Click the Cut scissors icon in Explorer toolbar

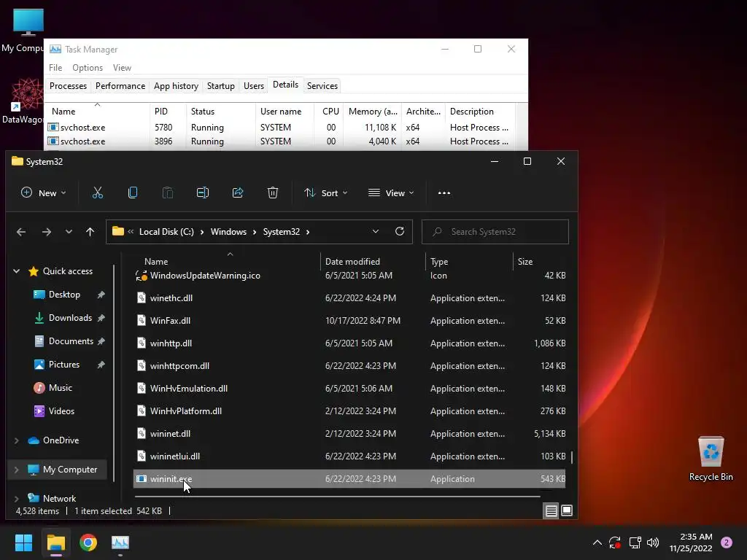pos(98,192)
